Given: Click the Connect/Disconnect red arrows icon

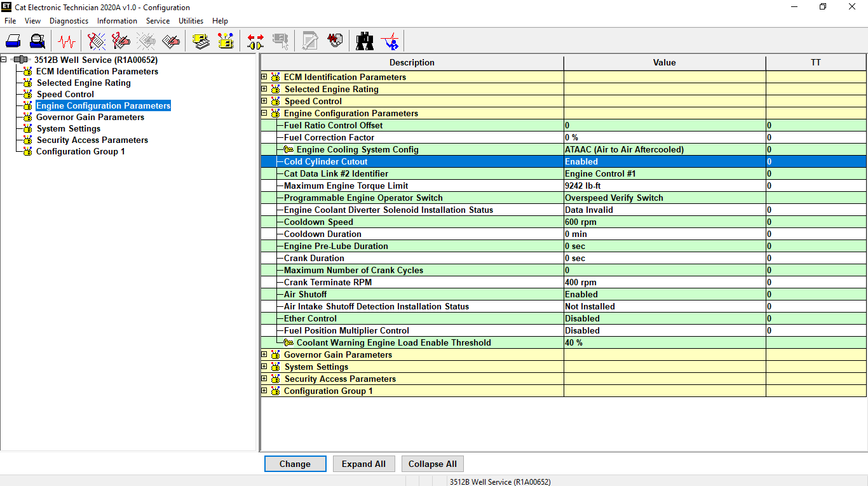Looking at the screenshot, I should click(x=255, y=41).
